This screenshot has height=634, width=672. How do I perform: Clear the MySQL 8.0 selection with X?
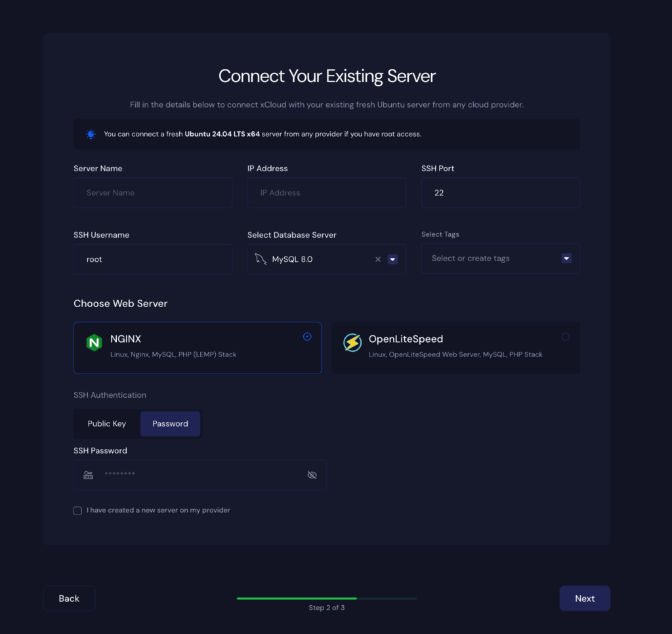pyautogui.click(x=378, y=259)
